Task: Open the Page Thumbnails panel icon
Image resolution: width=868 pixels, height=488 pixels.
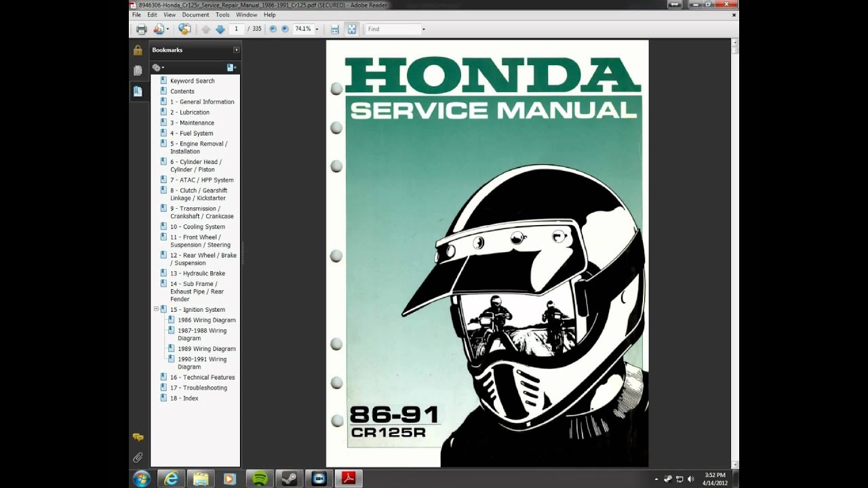Action: coord(138,70)
